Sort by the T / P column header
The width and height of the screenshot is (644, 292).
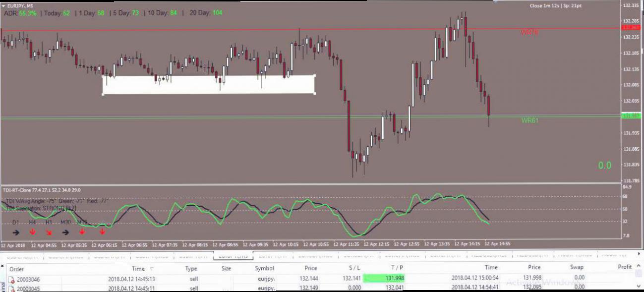(397, 267)
